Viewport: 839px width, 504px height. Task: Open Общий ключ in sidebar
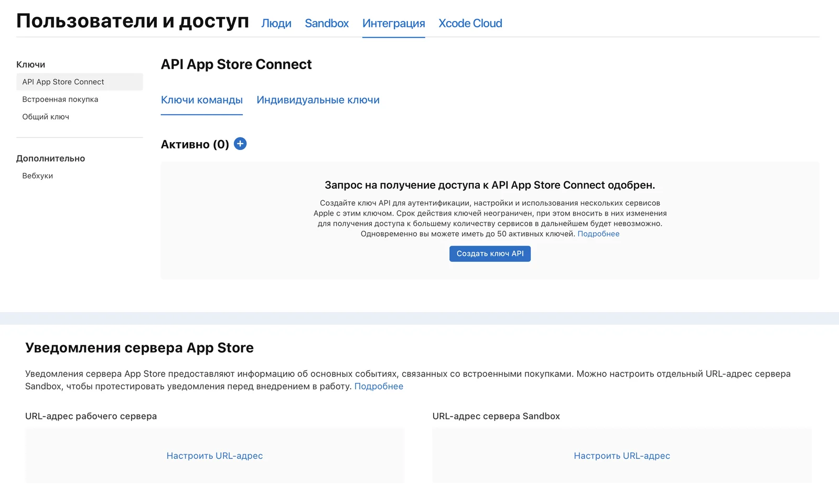46,116
